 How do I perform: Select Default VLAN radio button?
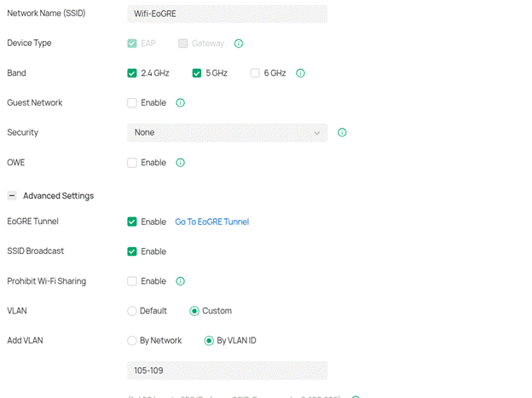(132, 311)
